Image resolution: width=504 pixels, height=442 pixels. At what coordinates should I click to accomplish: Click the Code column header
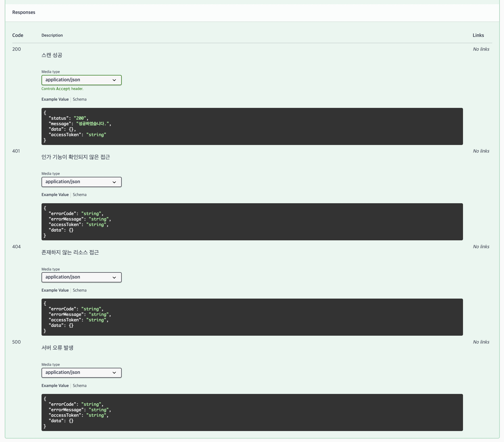tap(18, 35)
